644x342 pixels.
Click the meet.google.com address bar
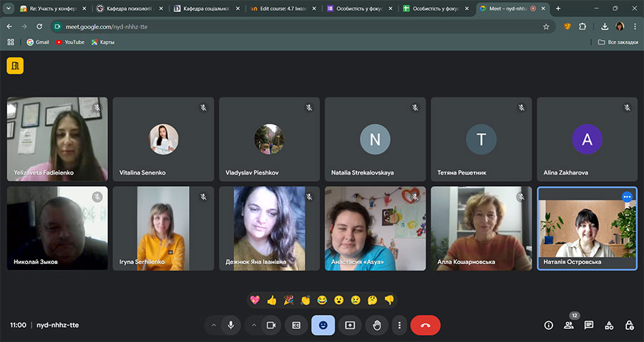point(302,26)
